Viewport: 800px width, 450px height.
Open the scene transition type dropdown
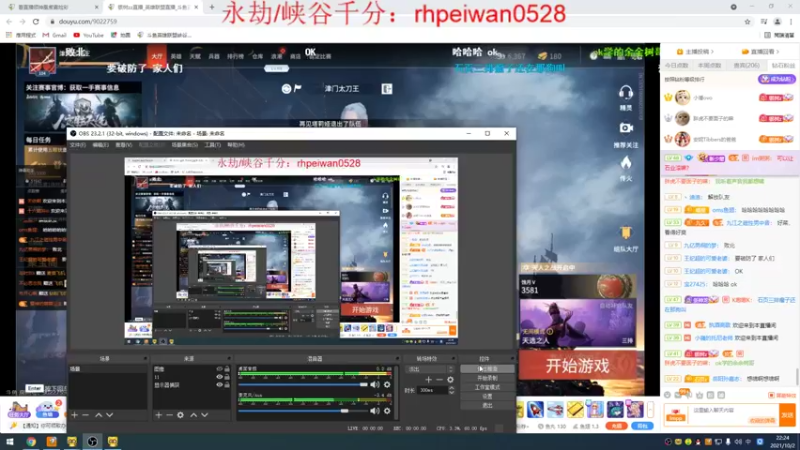(x=429, y=369)
